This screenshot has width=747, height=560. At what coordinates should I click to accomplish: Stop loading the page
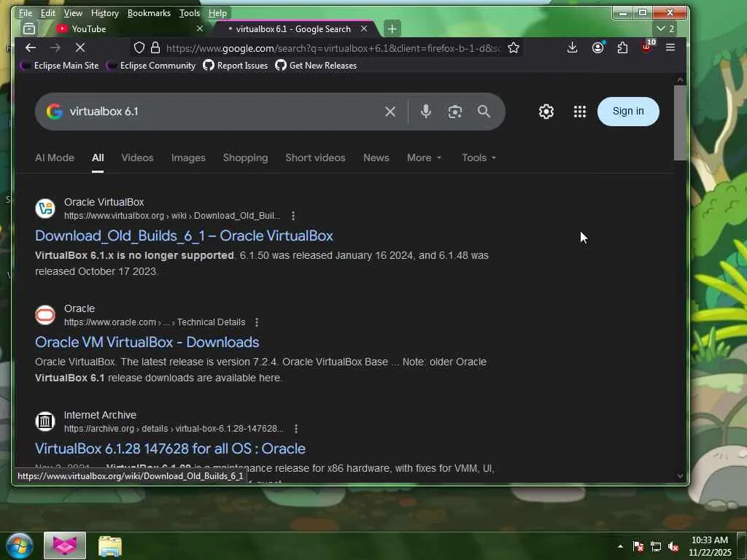point(80,47)
